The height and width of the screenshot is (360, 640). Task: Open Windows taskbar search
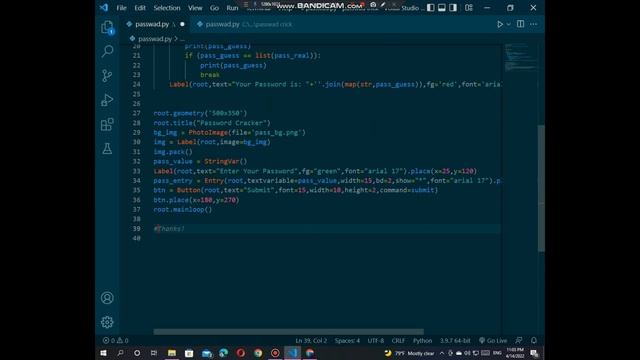[120, 353]
